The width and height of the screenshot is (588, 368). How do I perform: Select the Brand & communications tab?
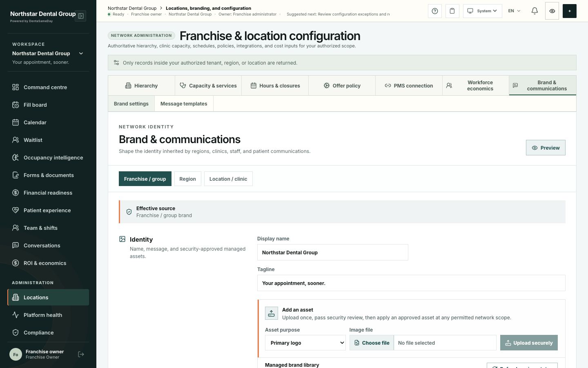click(543, 85)
